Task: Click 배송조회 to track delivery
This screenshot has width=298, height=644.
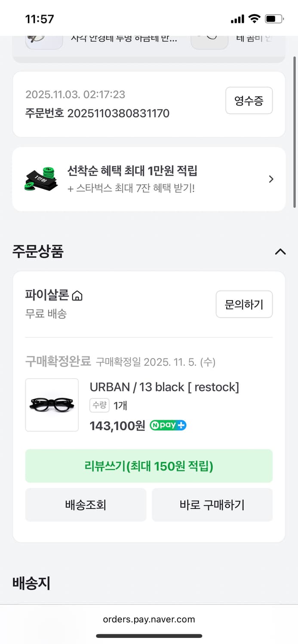Action: pos(86,505)
